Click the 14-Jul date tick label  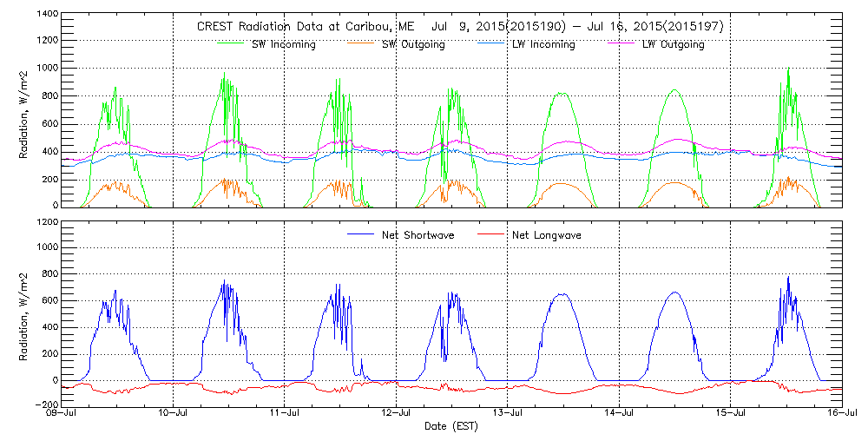pos(619,413)
